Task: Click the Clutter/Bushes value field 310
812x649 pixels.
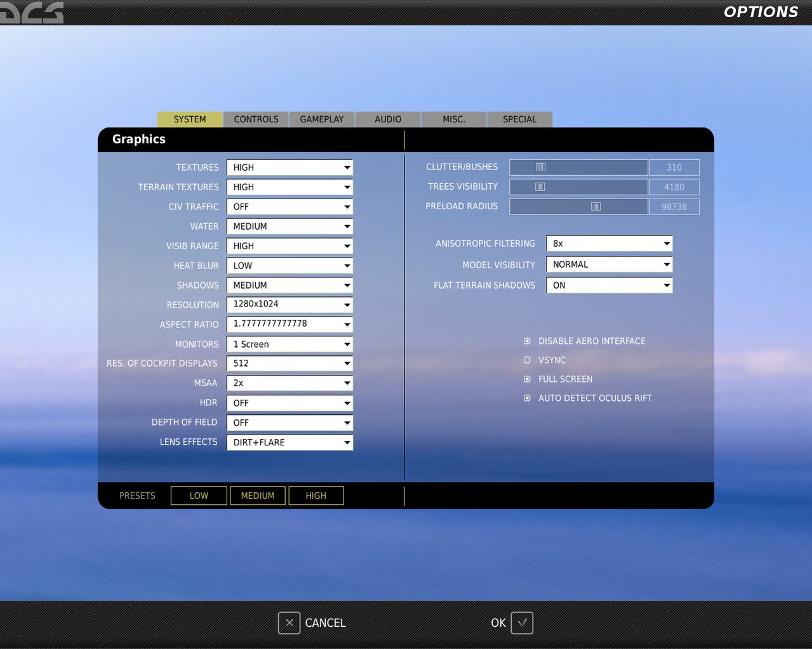Action: coord(674,167)
